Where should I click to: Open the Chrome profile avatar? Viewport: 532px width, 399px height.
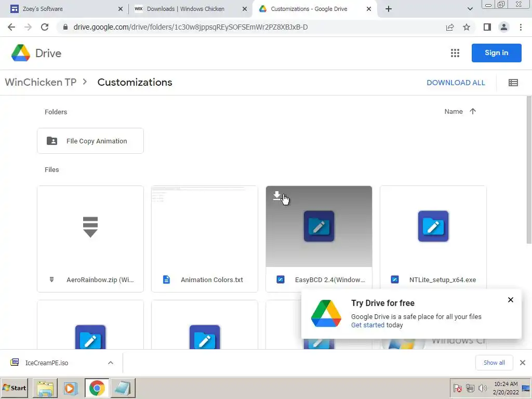tap(504, 27)
